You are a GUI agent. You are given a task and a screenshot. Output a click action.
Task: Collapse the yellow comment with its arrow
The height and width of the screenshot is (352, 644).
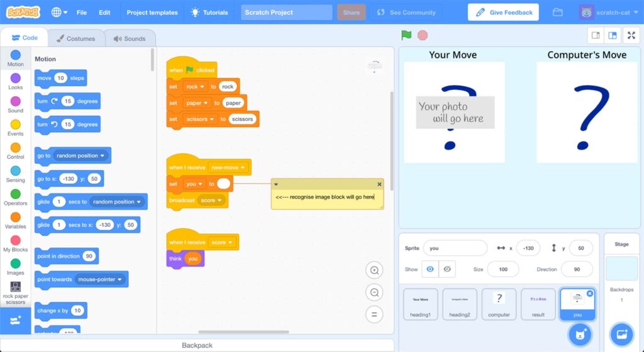coord(276,185)
